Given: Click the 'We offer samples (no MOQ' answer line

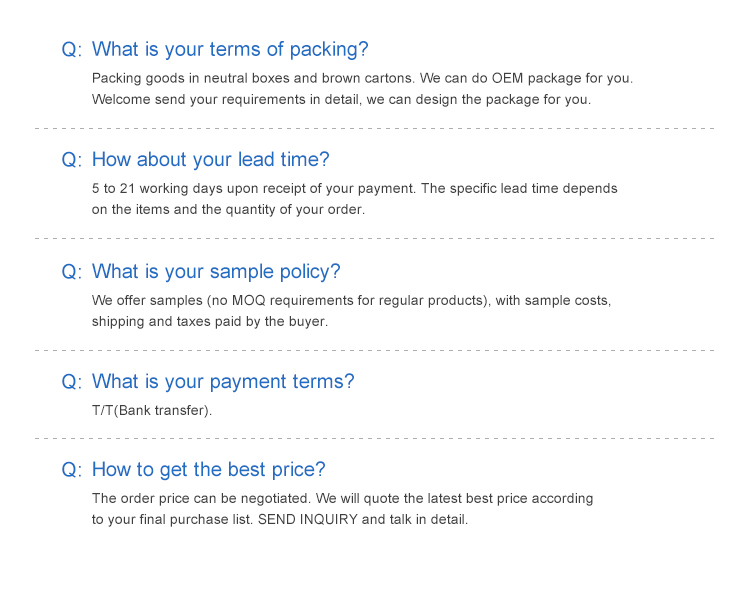Looking at the screenshot, I should [x=351, y=300].
